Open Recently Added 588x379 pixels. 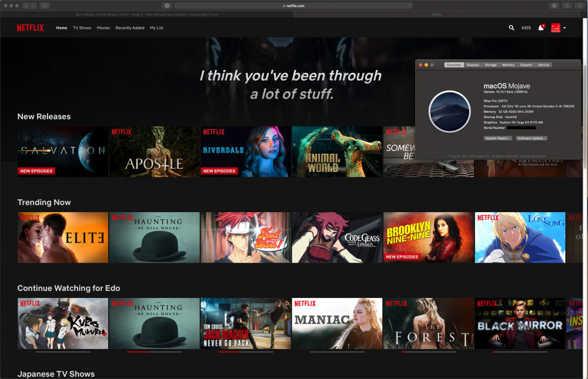[x=130, y=28]
